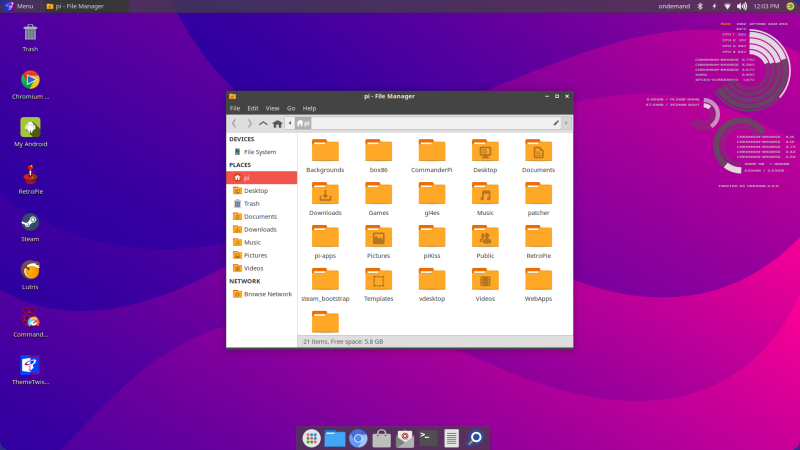Click the Chromium desktop shortcut

(30, 80)
